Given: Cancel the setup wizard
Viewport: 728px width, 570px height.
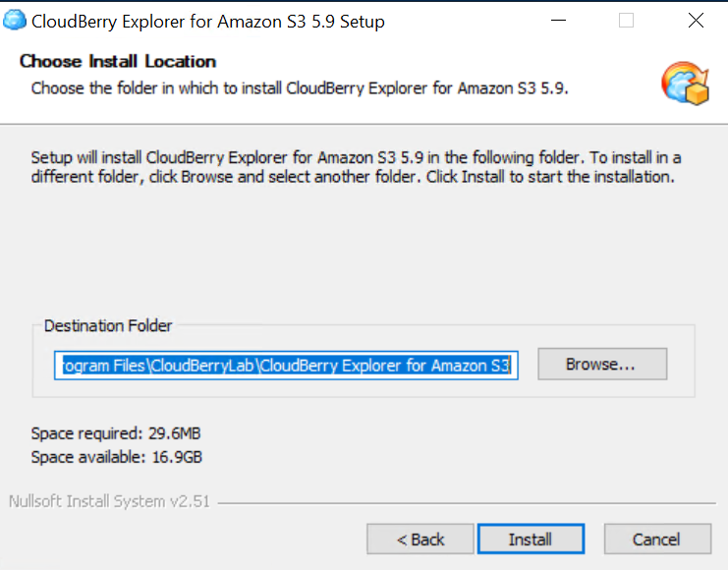Looking at the screenshot, I should (x=656, y=539).
